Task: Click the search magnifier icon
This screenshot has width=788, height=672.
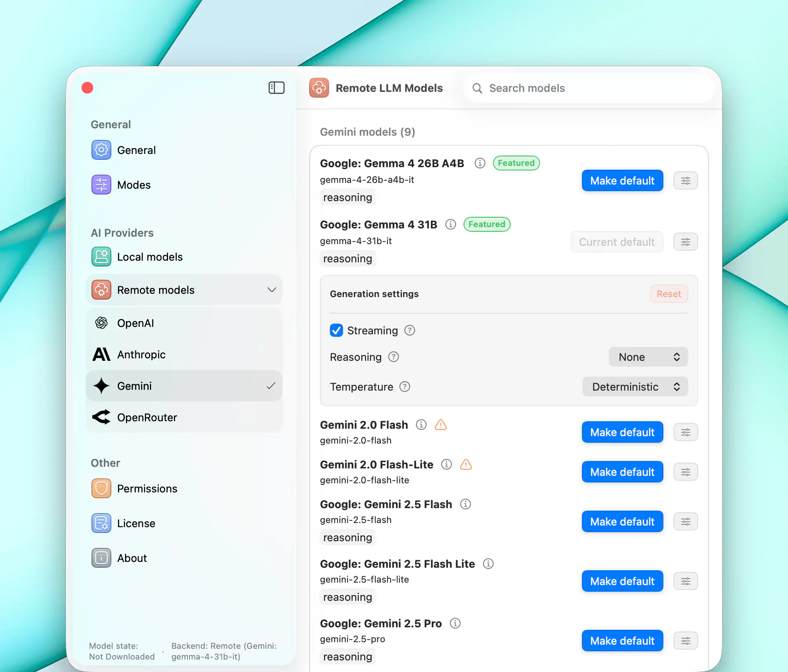Action: (x=477, y=88)
